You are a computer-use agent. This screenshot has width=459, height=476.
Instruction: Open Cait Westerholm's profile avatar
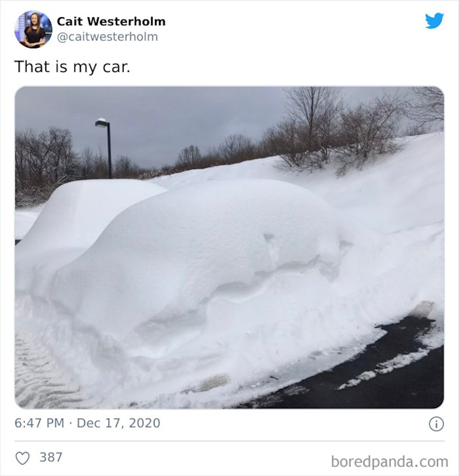(33, 29)
